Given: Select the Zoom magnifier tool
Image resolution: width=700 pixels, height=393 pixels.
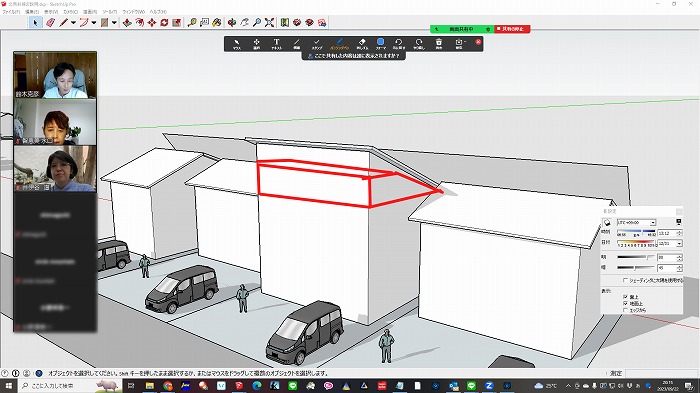Looking at the screenshot, I should tap(257, 22).
